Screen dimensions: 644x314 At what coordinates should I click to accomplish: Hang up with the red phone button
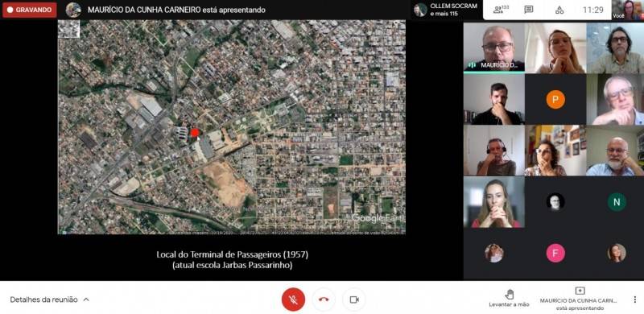click(x=324, y=300)
